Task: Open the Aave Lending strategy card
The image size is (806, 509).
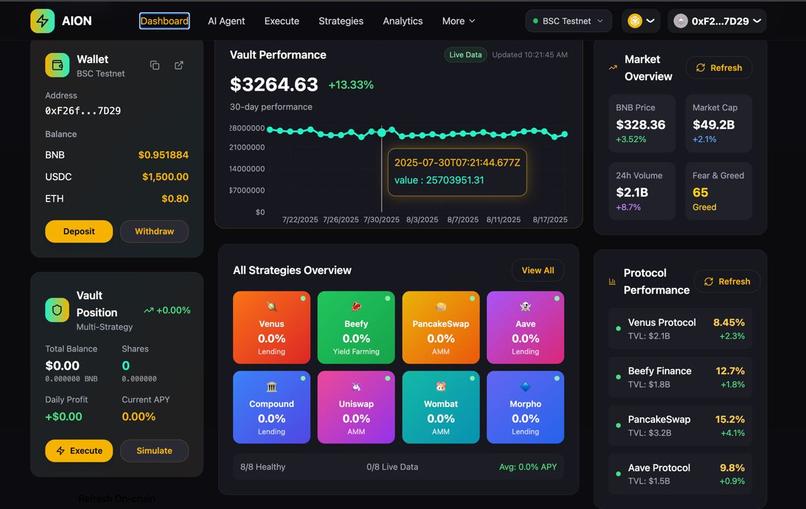Action: click(x=525, y=328)
